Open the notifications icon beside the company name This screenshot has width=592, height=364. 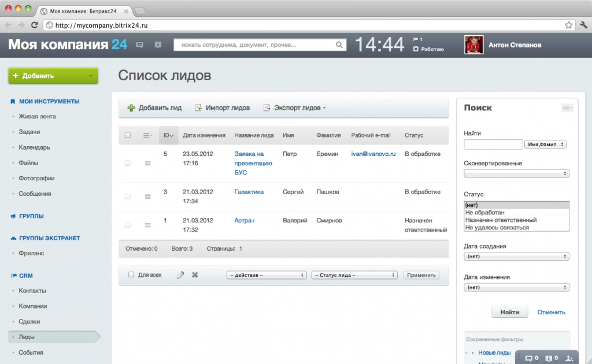(157, 44)
